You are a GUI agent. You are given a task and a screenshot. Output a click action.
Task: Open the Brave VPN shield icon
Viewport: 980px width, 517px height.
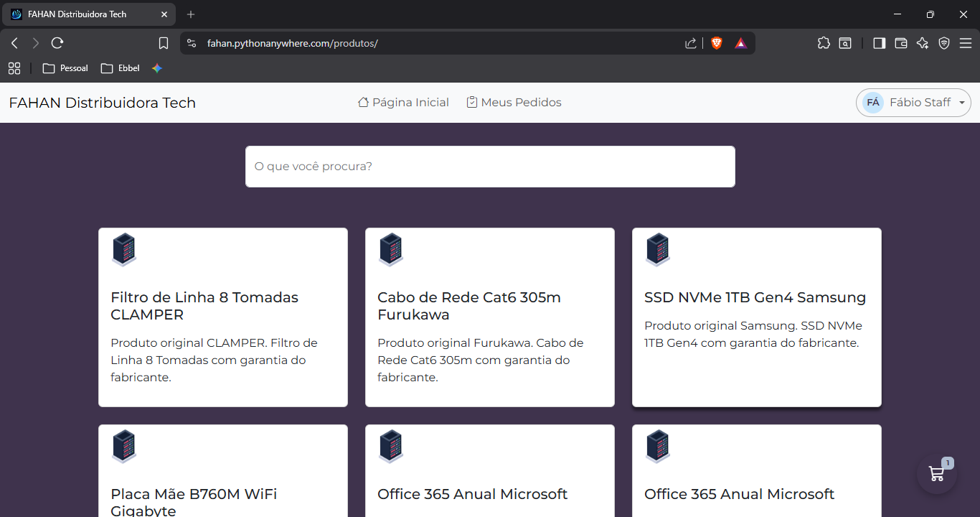click(944, 43)
